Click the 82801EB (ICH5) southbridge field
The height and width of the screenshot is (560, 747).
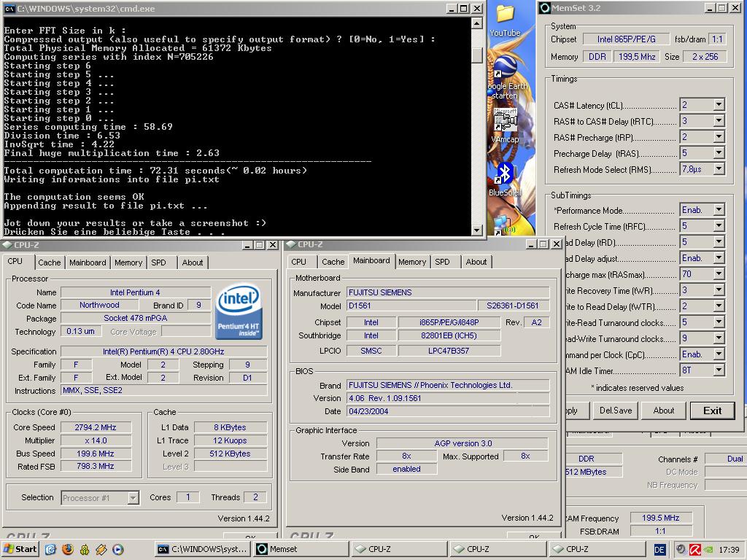[x=449, y=335]
